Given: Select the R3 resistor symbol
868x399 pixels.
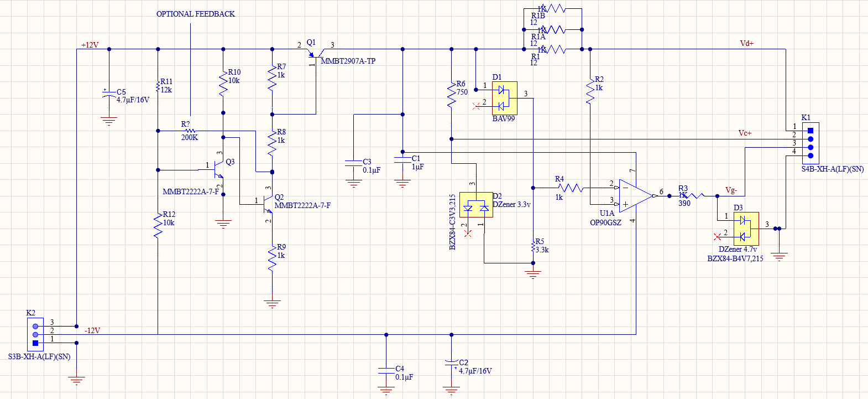Looking at the screenshot, I should (692, 196).
